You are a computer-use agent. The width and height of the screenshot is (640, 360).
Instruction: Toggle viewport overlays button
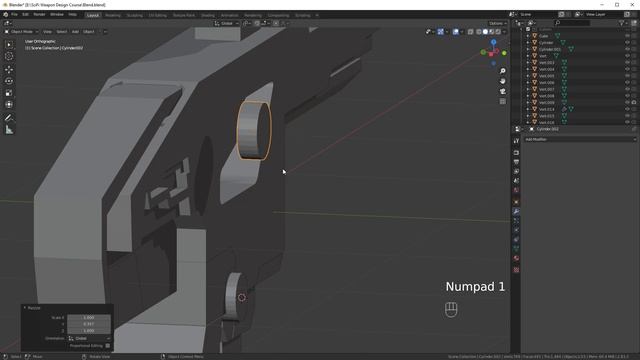[456, 31]
